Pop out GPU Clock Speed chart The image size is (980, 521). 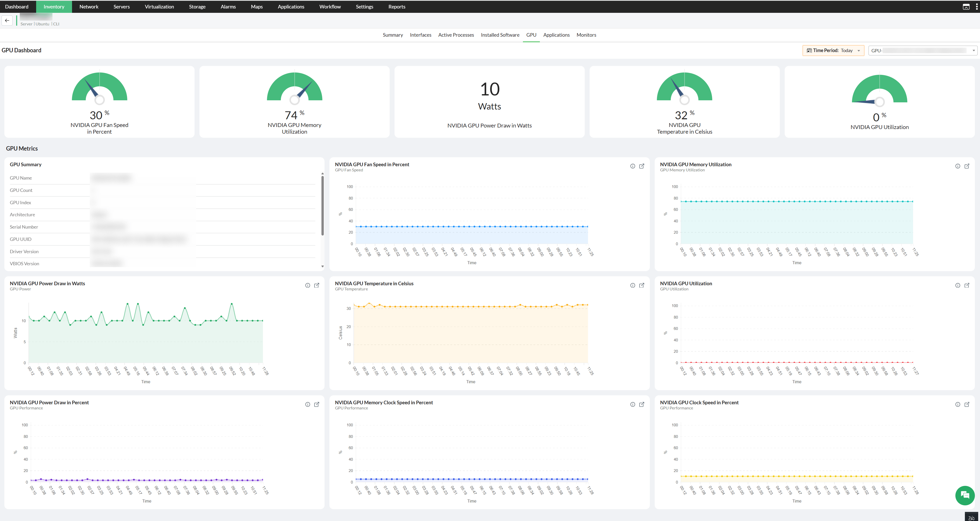point(967,405)
